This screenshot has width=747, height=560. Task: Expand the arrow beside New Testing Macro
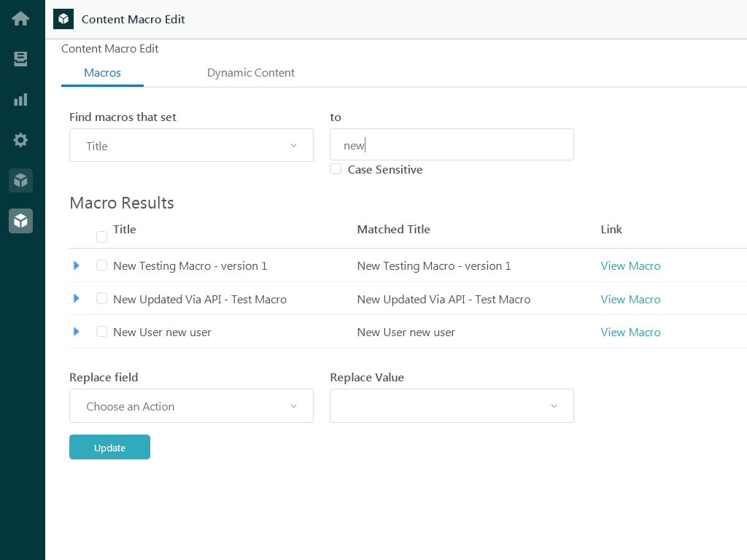tap(77, 265)
